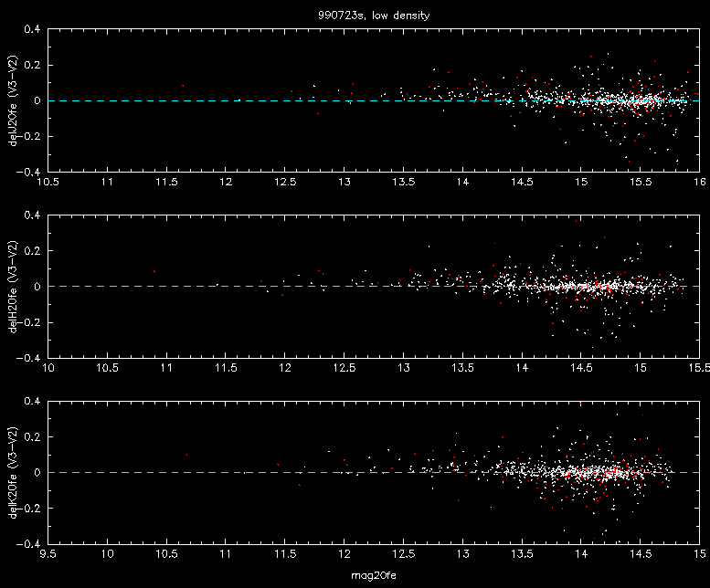
Task: Click the isolated red point near 11.6 in top panel
Action: tap(183, 86)
